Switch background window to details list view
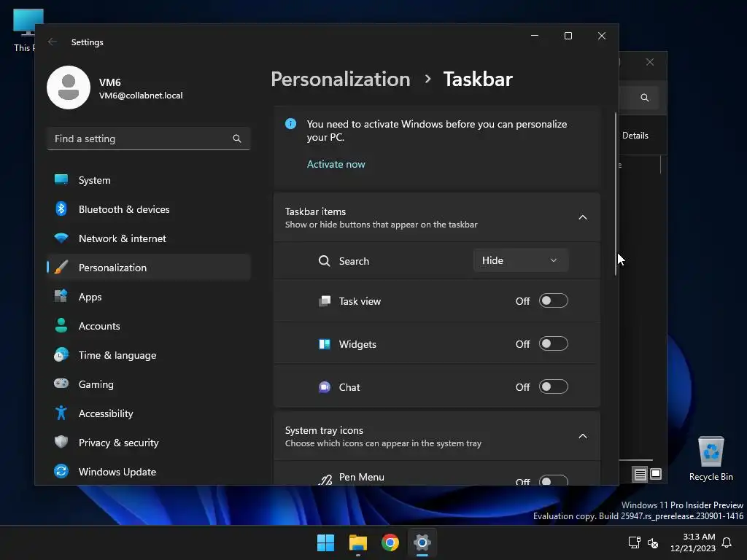Screen dimensions: 747x560 click(640, 474)
